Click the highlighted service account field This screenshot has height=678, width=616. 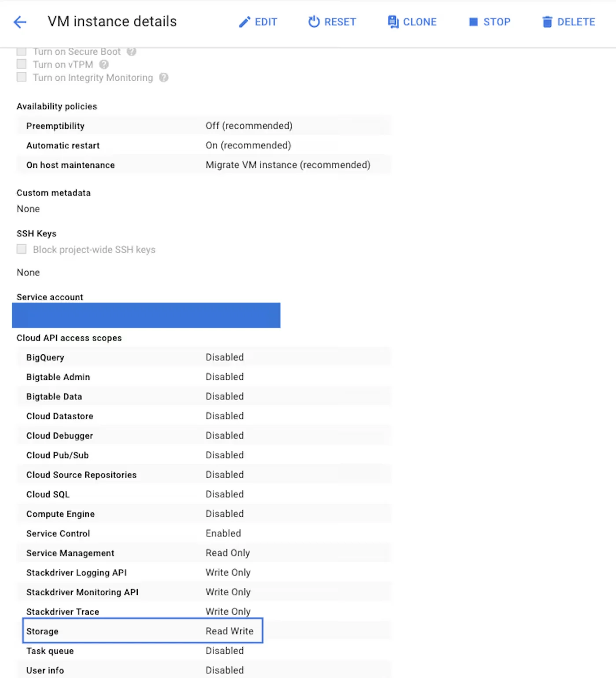point(146,315)
